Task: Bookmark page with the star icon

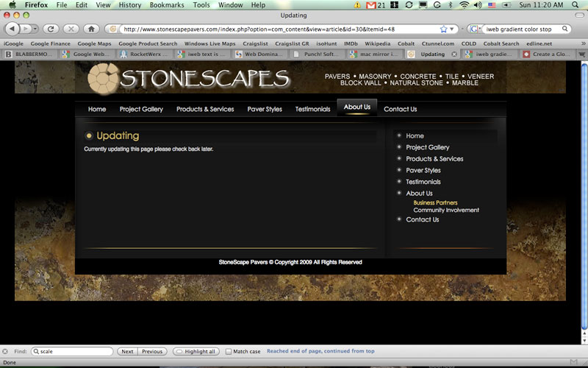Action: tap(443, 29)
